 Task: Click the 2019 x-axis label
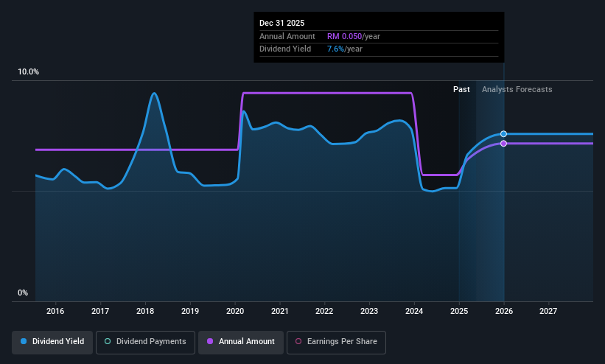190,311
